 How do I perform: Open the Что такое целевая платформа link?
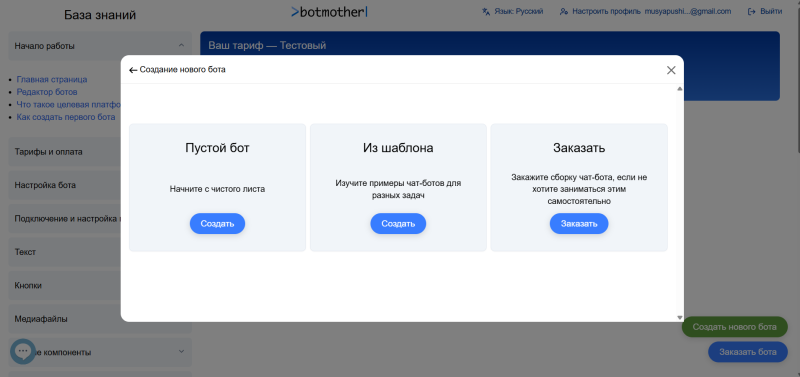(x=69, y=105)
